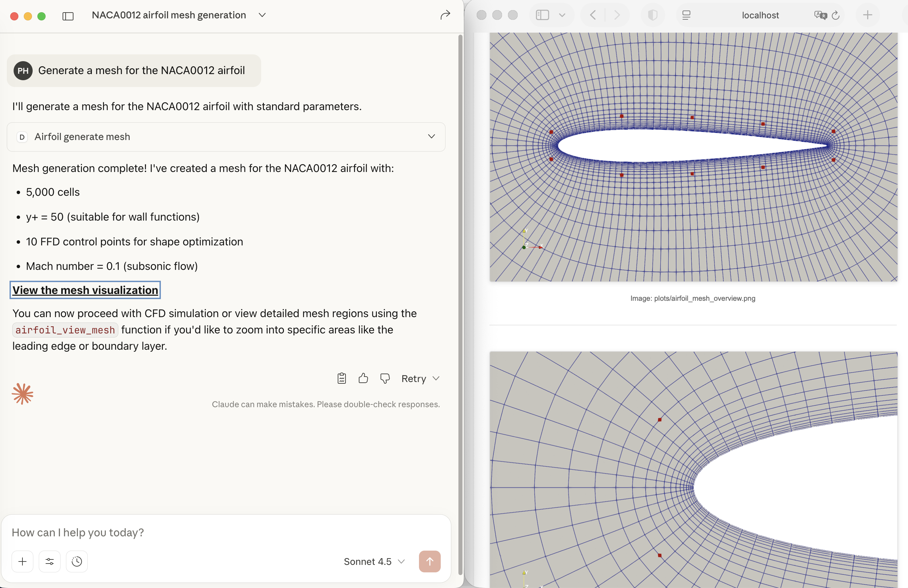Image resolution: width=908 pixels, height=588 pixels.
Task: Give thumbs up to the response
Action: 363,378
